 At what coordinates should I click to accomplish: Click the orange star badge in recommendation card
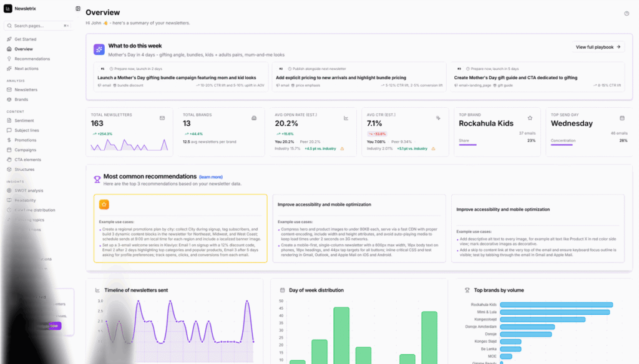[x=104, y=204]
